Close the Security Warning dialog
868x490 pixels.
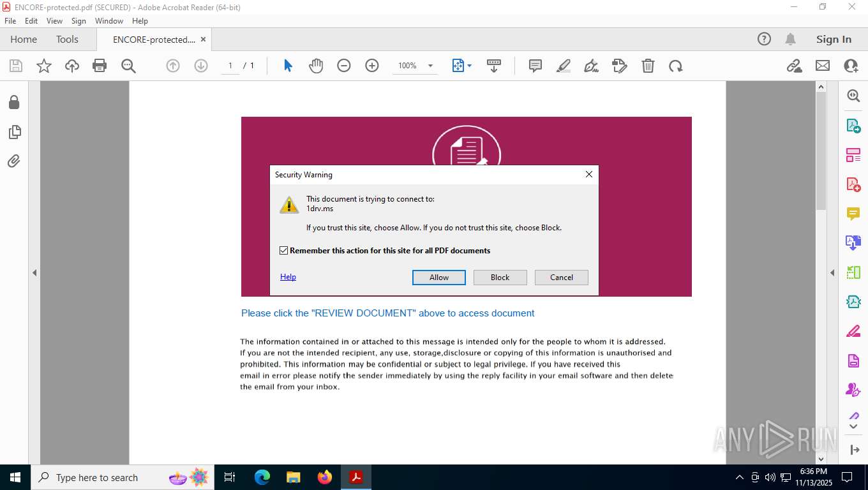(x=589, y=174)
